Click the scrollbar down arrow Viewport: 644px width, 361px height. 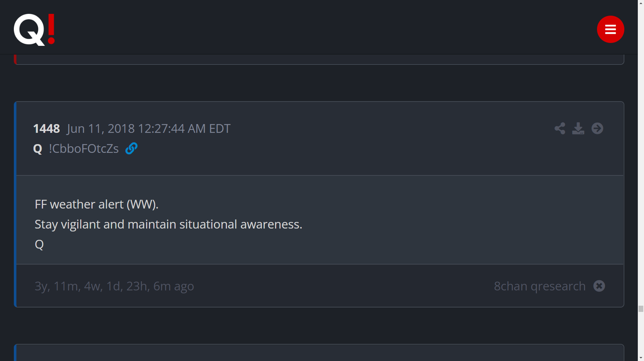641,358
